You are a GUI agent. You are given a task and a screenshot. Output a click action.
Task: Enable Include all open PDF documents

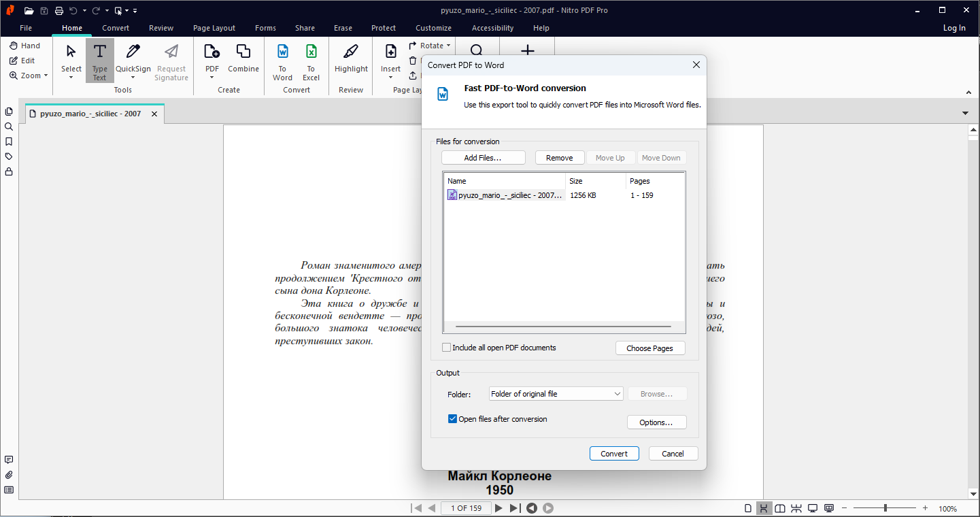[447, 348]
